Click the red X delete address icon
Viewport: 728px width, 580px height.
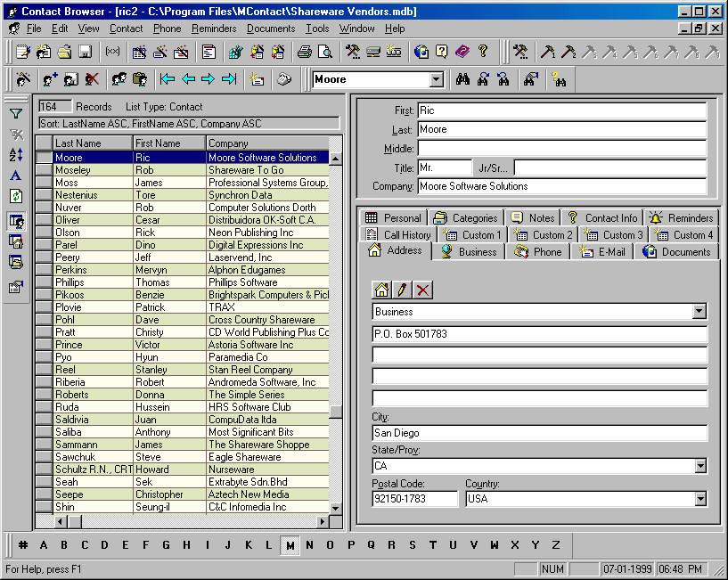point(423,290)
